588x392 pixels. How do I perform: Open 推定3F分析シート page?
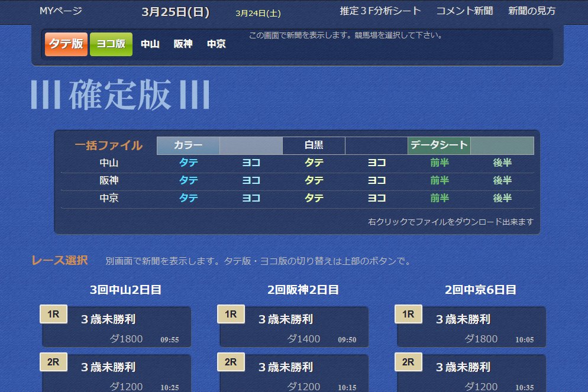(380, 11)
